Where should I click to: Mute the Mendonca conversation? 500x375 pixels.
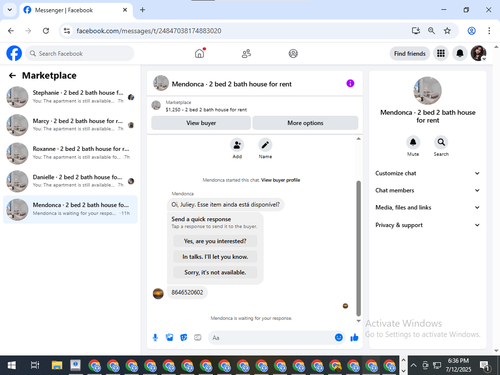413,143
